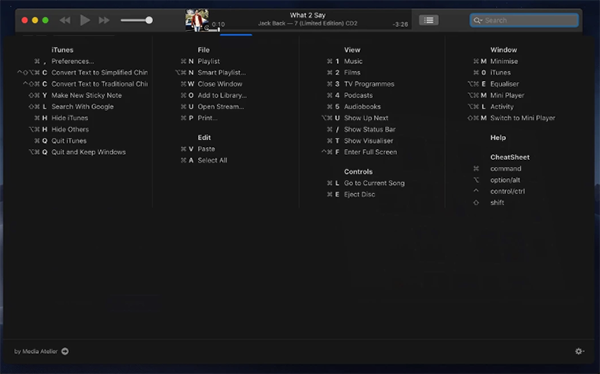Start playback with the play button
The height and width of the screenshot is (374, 600).
(85, 20)
